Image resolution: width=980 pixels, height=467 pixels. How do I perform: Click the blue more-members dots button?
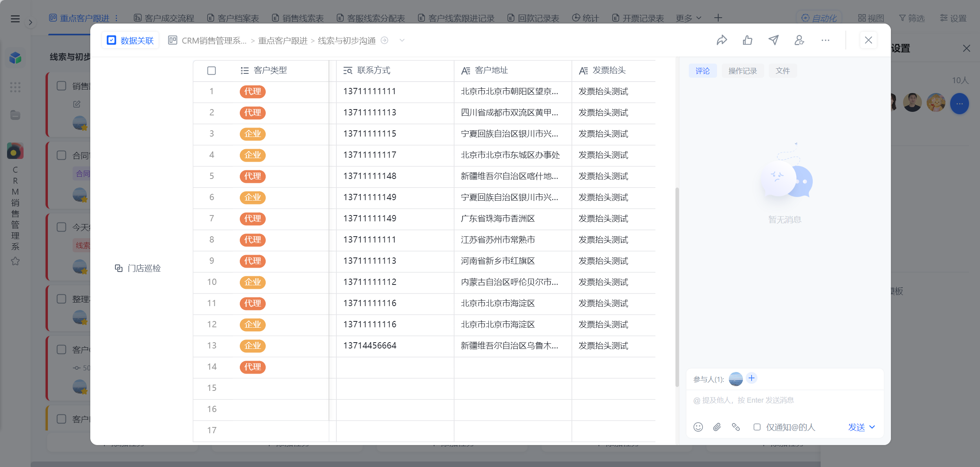960,104
